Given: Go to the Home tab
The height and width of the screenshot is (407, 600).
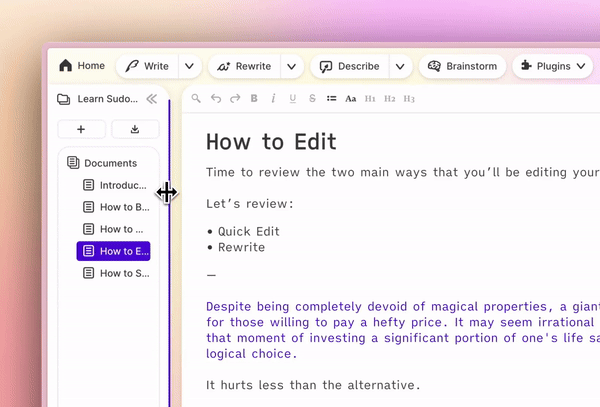Looking at the screenshot, I should (82, 66).
